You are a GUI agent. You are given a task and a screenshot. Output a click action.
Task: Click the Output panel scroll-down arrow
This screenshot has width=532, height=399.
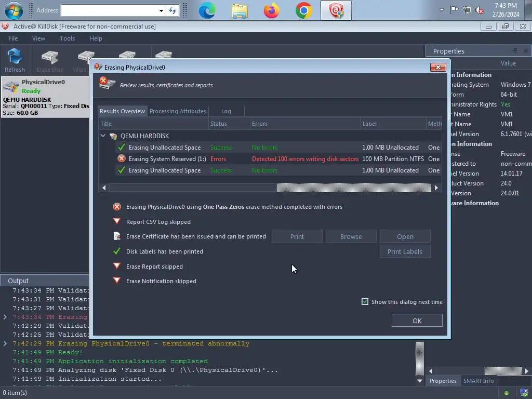420,381
